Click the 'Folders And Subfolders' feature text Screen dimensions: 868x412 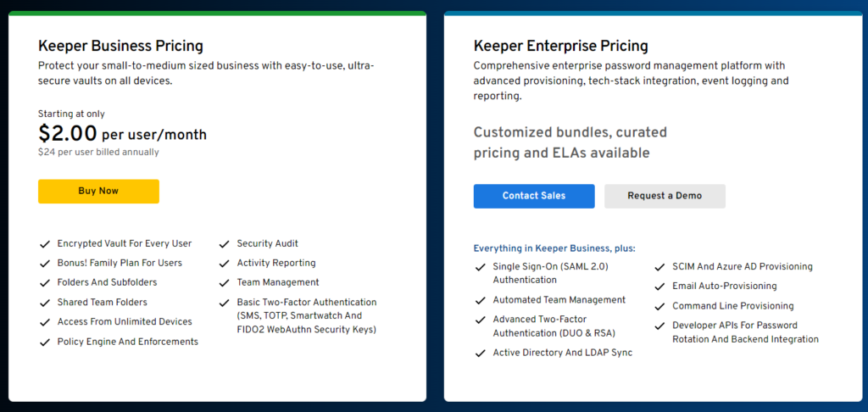[x=108, y=282]
